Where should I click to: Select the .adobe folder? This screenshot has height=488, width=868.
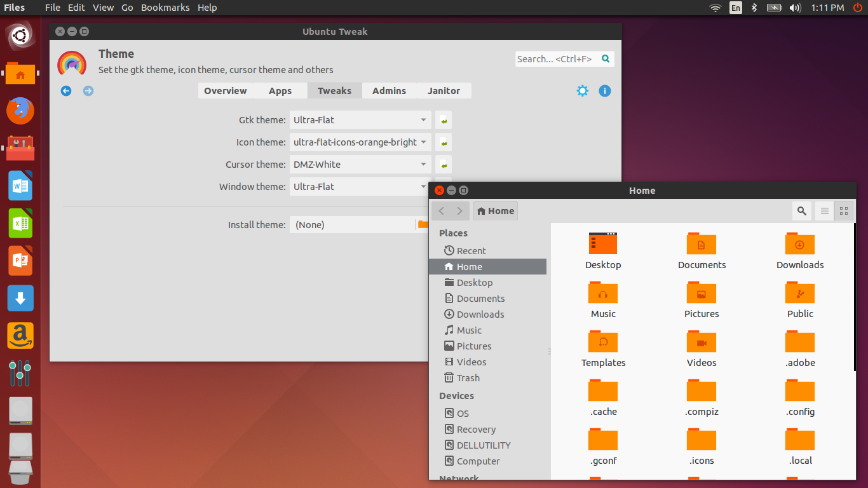click(800, 341)
